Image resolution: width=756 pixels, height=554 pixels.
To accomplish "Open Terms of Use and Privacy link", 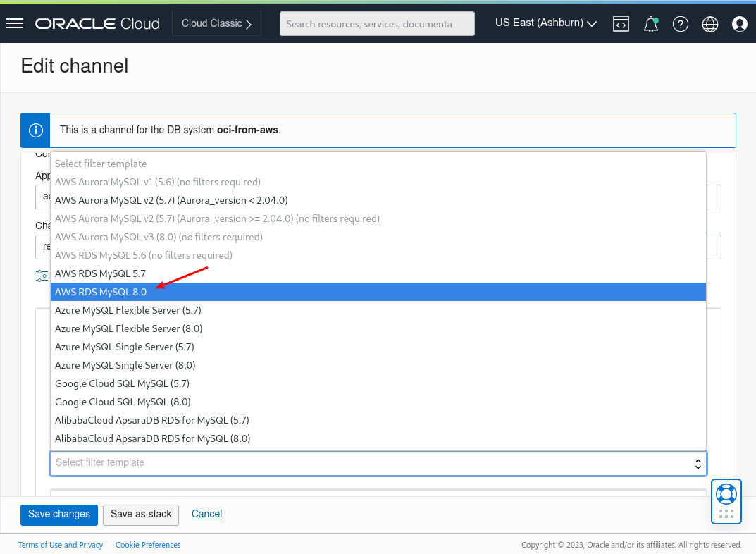I will 61,545.
